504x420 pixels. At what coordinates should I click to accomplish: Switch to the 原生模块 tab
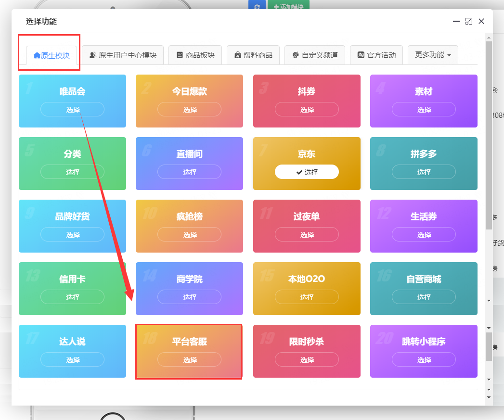pos(52,55)
